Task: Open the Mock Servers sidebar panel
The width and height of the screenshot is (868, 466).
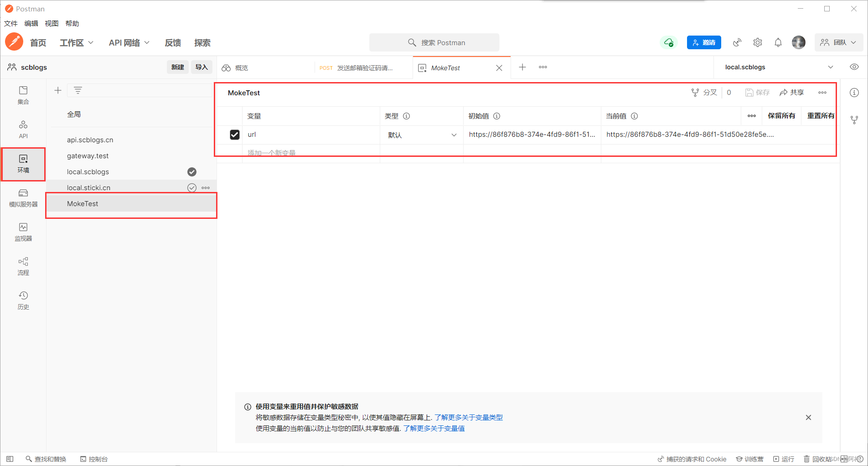Action: click(23, 198)
